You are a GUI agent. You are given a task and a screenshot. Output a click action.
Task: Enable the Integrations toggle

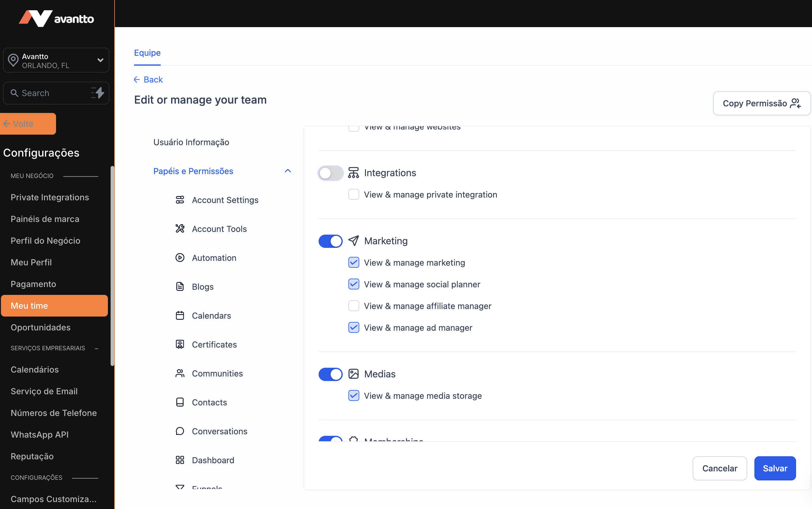330,173
